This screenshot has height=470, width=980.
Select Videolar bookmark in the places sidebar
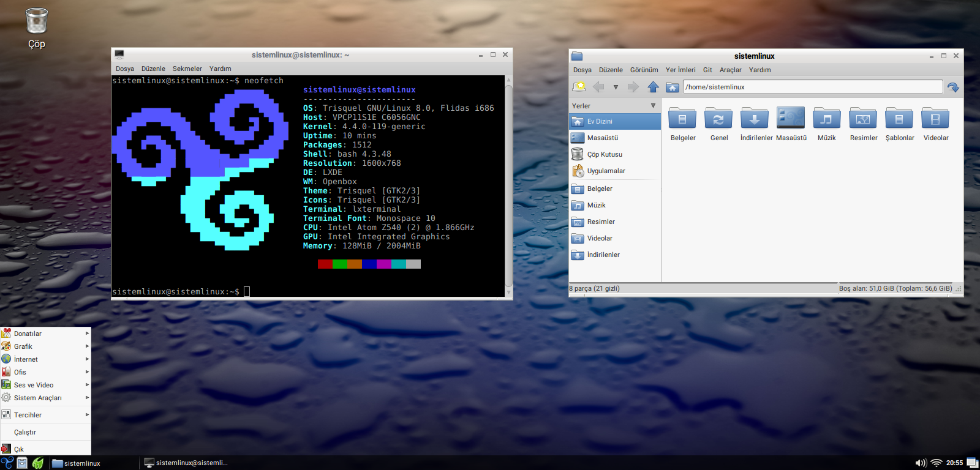pyautogui.click(x=615, y=238)
